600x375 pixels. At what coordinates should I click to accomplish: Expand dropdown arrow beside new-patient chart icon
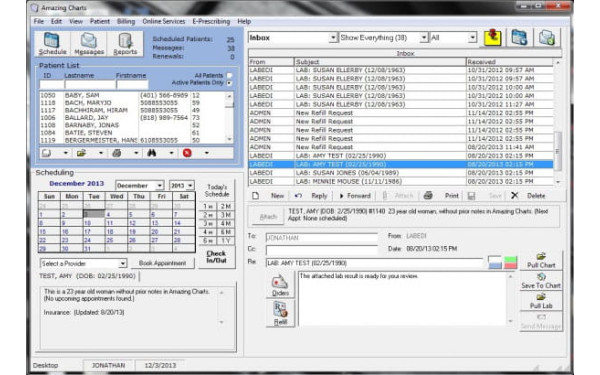tap(65, 153)
